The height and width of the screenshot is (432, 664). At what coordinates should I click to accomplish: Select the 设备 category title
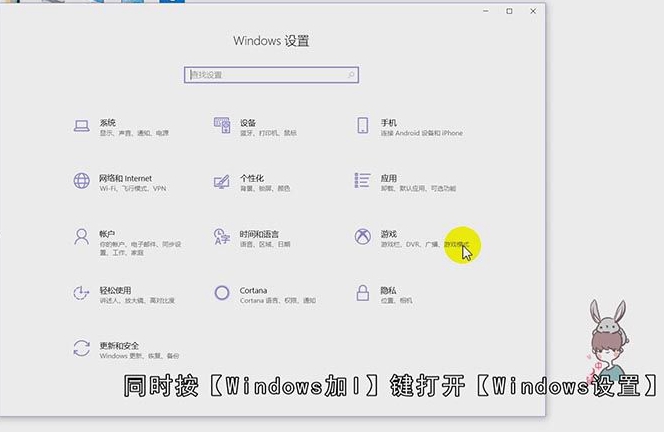[248, 123]
